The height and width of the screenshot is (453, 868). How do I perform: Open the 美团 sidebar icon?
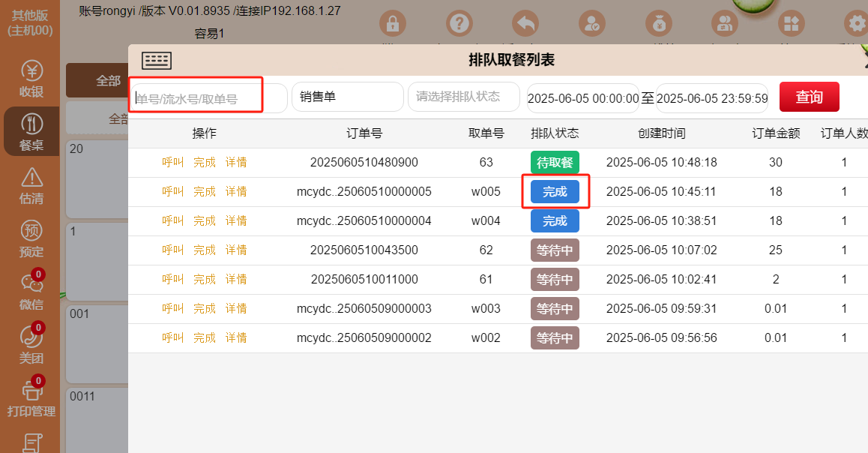(x=31, y=344)
